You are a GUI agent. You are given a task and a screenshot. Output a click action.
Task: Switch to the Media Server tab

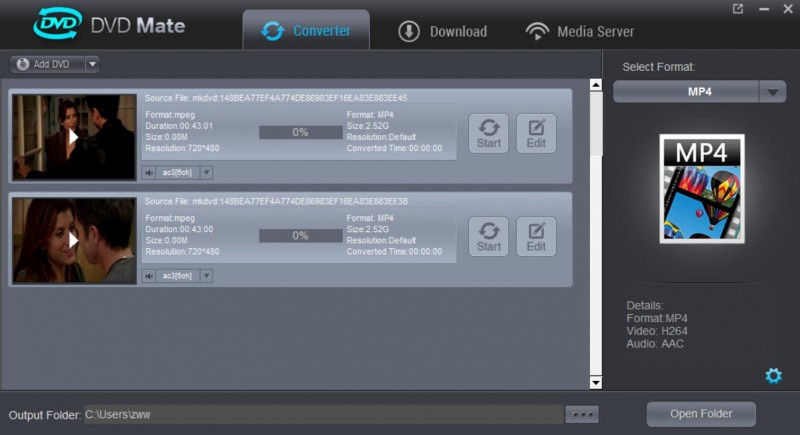tap(580, 31)
